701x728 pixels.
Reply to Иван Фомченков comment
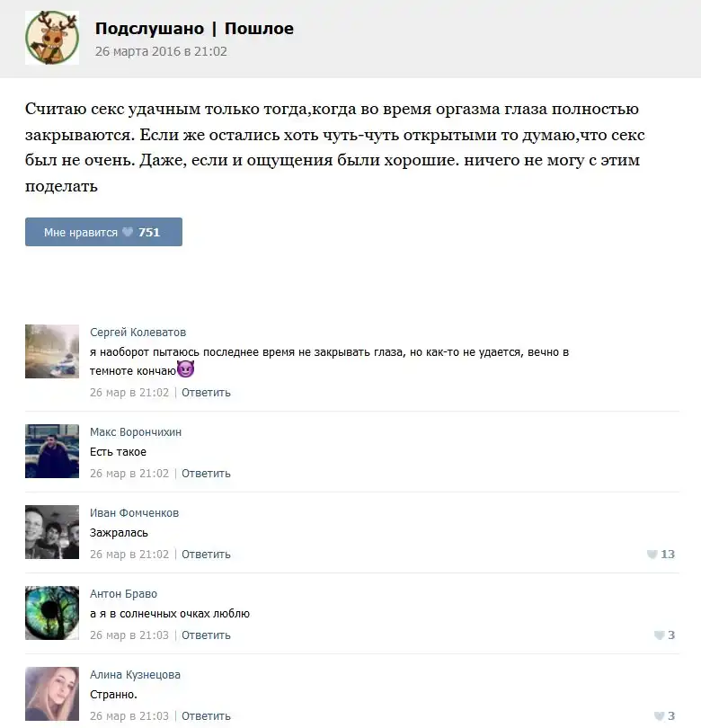pyautogui.click(x=206, y=554)
